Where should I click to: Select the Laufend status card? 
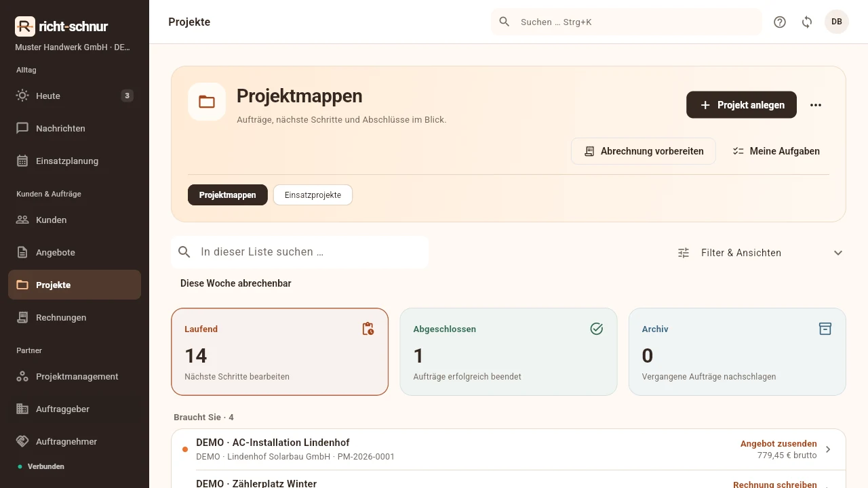(279, 352)
